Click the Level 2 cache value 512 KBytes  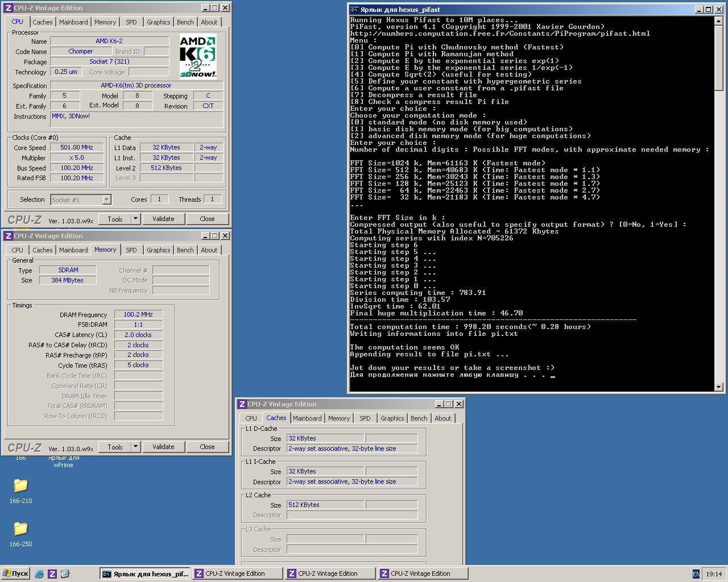(x=166, y=168)
